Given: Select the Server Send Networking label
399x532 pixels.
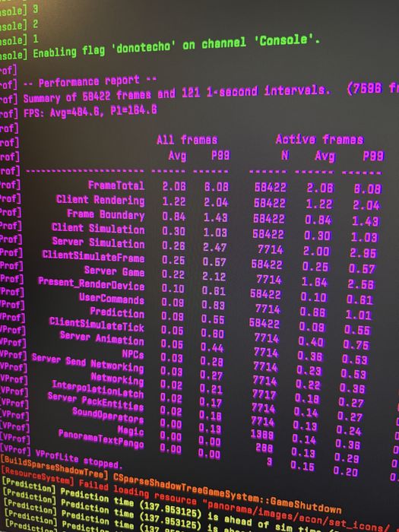Looking at the screenshot, I should pos(88,363).
